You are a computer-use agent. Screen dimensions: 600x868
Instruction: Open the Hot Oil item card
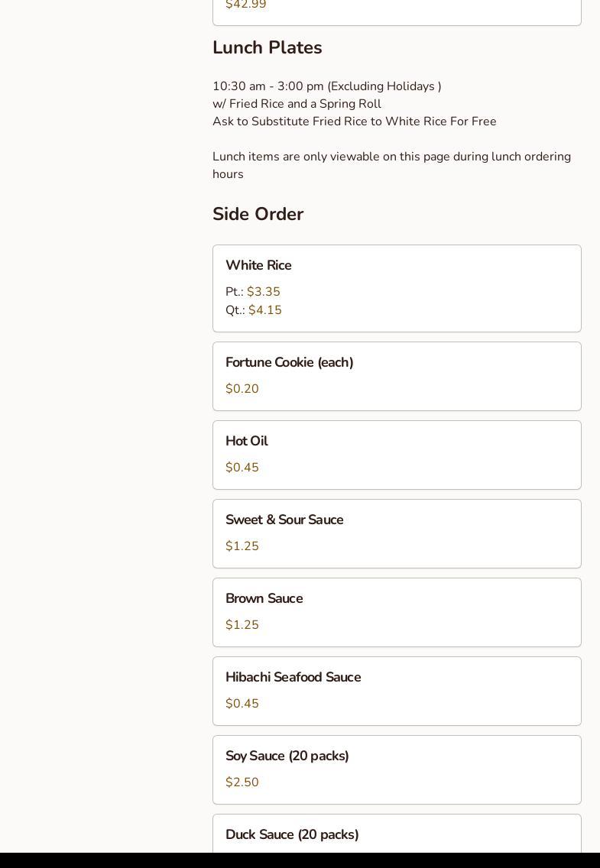pos(397,455)
